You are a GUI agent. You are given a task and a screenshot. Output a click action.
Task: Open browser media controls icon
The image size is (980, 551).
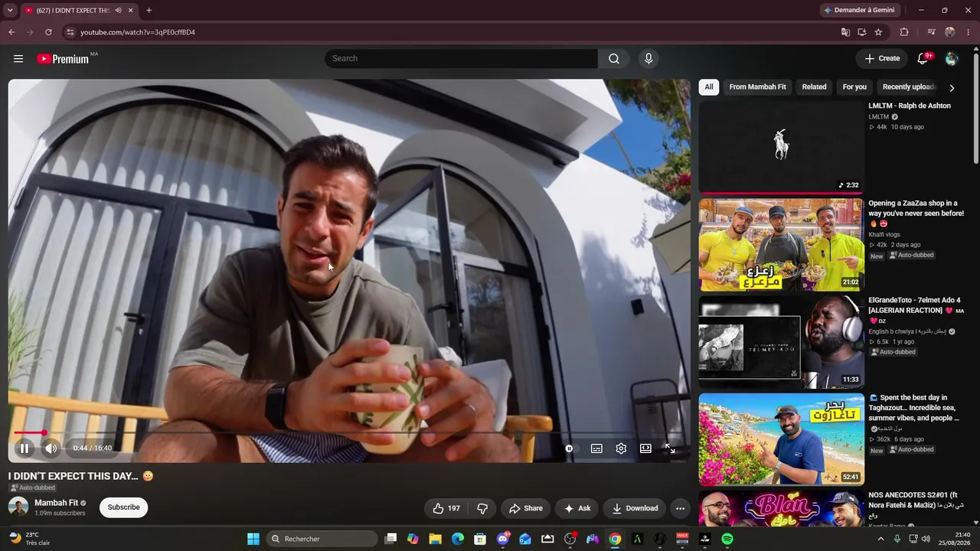[931, 32]
